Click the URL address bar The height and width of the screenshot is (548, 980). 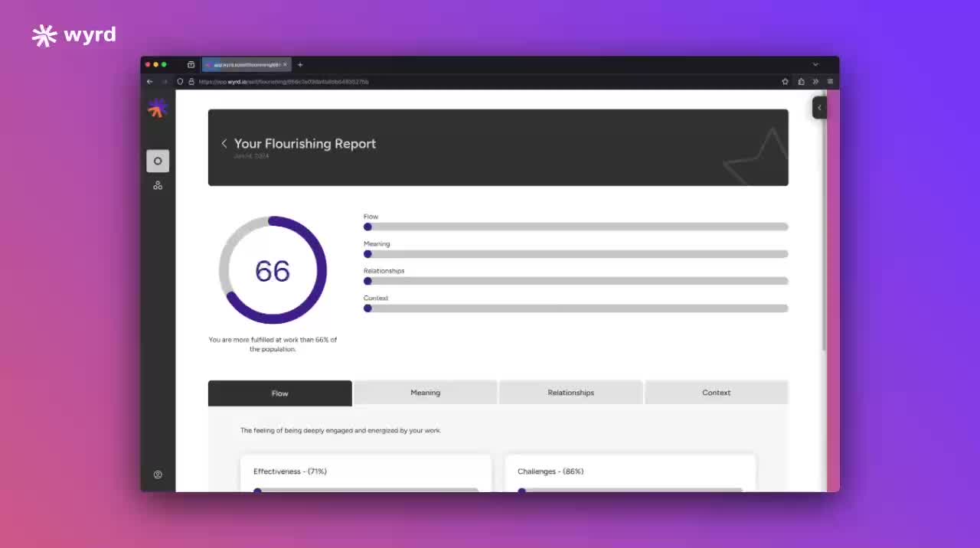pyautogui.click(x=482, y=81)
